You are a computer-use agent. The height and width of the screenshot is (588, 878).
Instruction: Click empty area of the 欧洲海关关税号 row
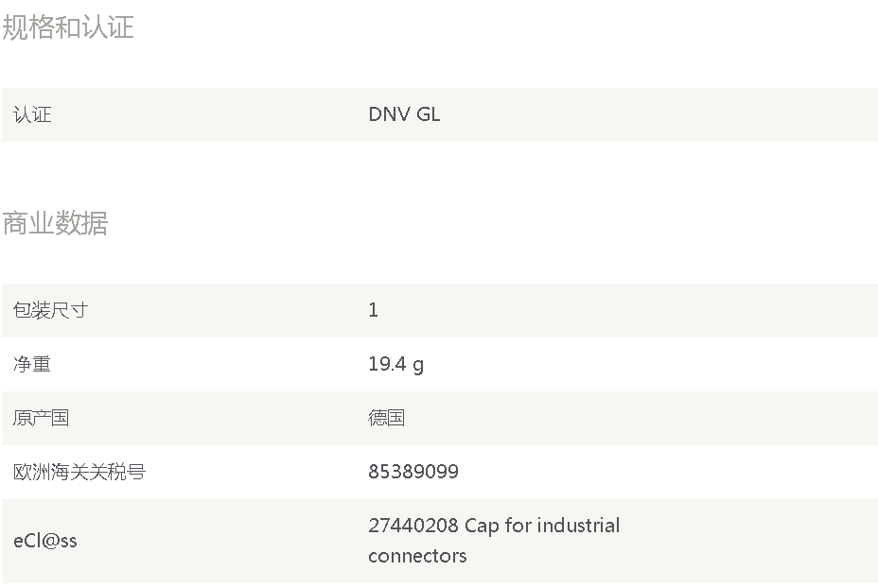point(644,472)
